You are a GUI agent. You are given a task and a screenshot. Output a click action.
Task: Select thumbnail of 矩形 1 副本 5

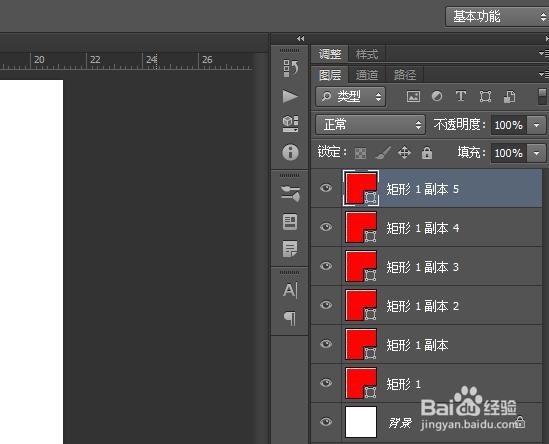pyautogui.click(x=361, y=188)
